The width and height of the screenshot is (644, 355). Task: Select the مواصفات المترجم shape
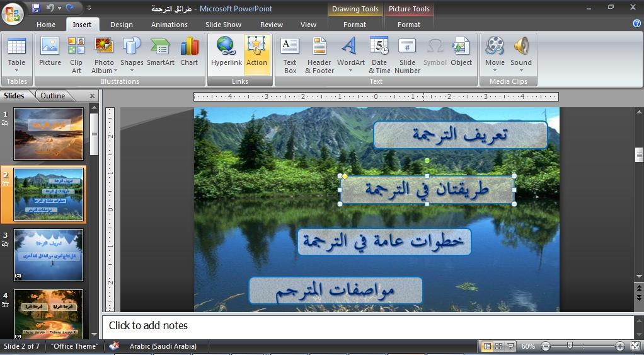coord(336,291)
